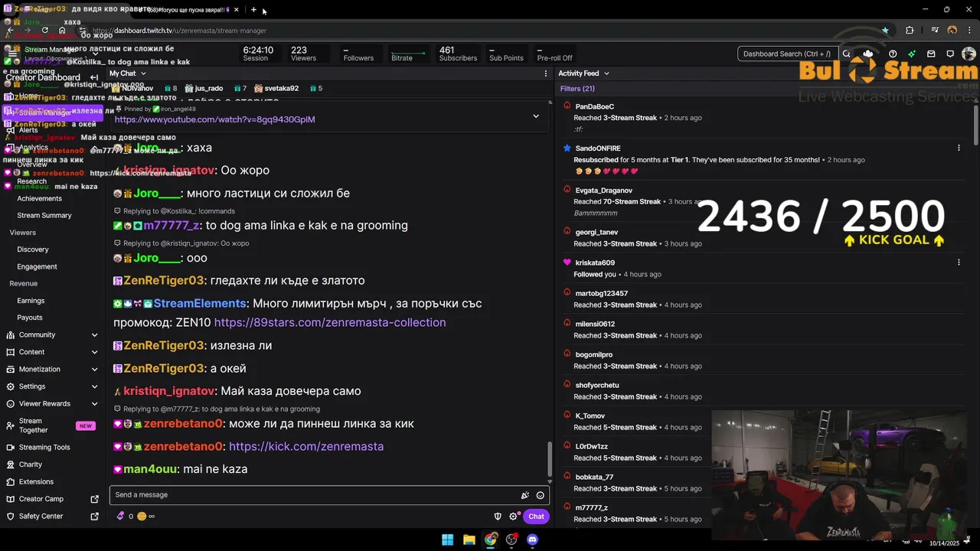Screen dimensions: 980x551
Task: Open OBS Studio icon on the taskbar
Action: click(511, 540)
